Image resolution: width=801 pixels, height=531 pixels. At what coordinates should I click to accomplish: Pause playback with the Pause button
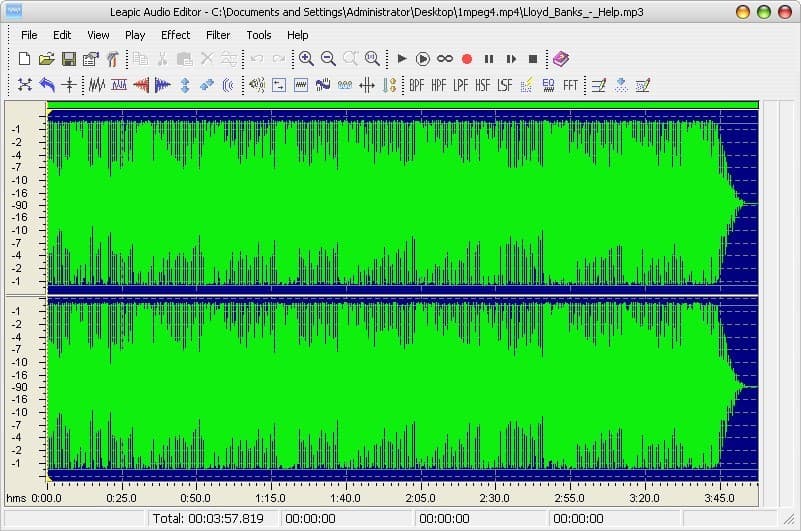pyautogui.click(x=489, y=59)
